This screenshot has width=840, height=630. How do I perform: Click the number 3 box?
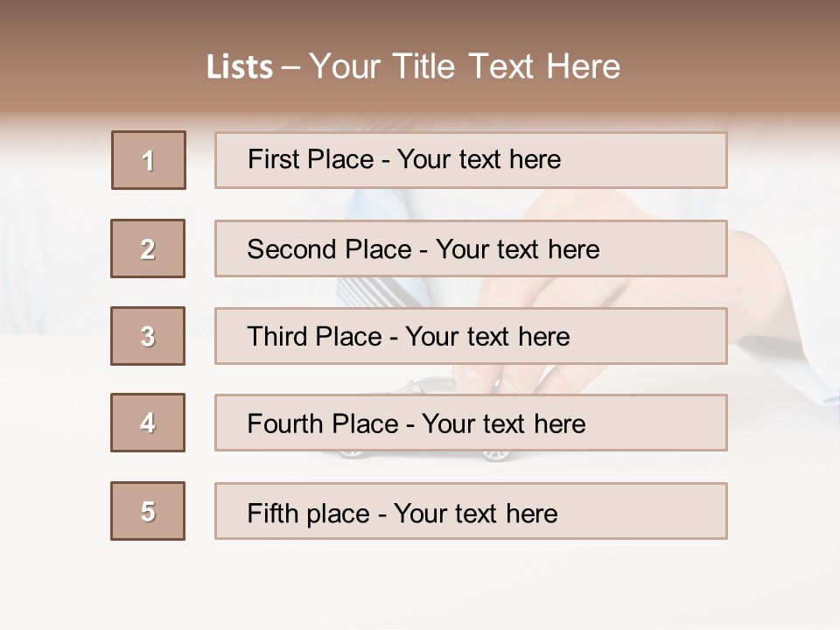click(x=148, y=336)
